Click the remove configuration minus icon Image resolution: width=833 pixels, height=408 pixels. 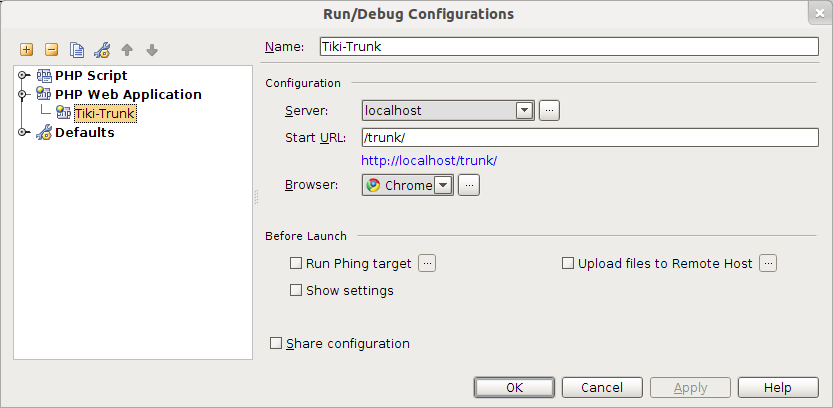click(52, 50)
